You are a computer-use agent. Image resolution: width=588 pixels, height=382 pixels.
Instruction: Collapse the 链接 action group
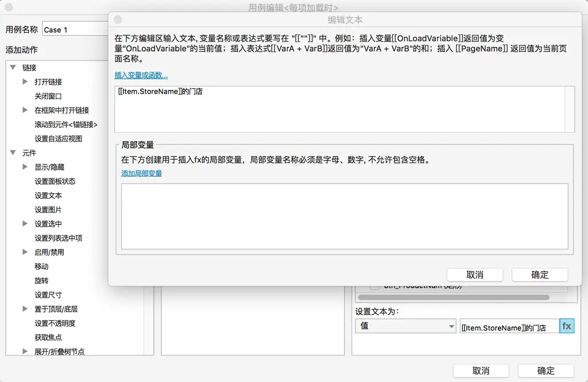(x=13, y=67)
